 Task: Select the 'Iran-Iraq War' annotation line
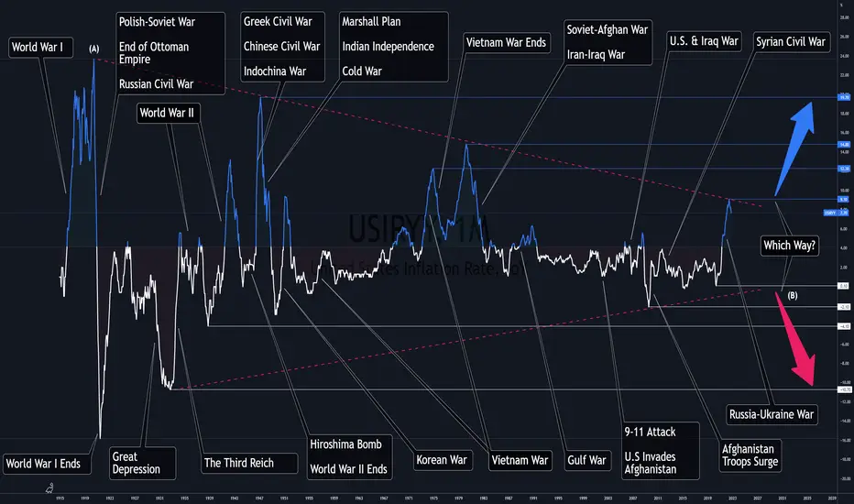click(596, 54)
